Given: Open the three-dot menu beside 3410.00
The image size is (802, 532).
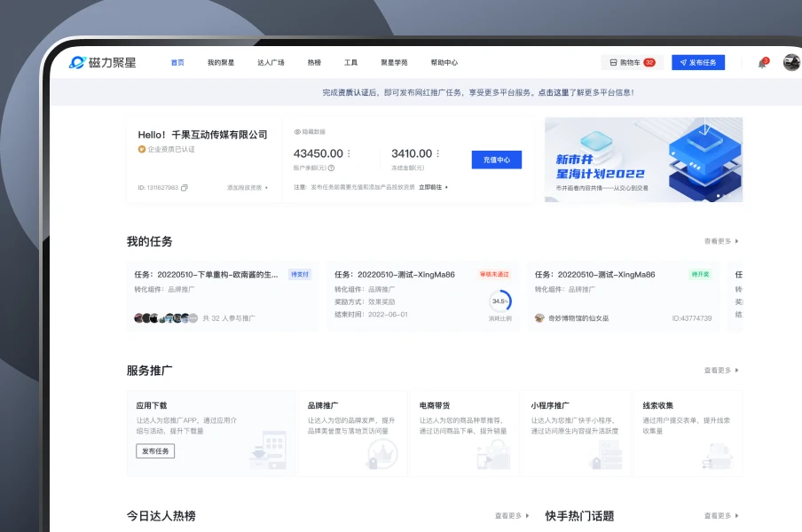Looking at the screenshot, I should [x=438, y=153].
